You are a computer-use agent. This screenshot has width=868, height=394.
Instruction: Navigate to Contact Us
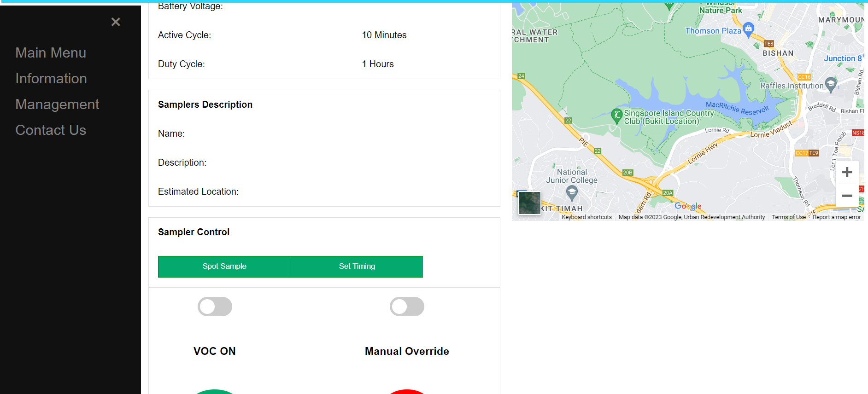click(51, 130)
